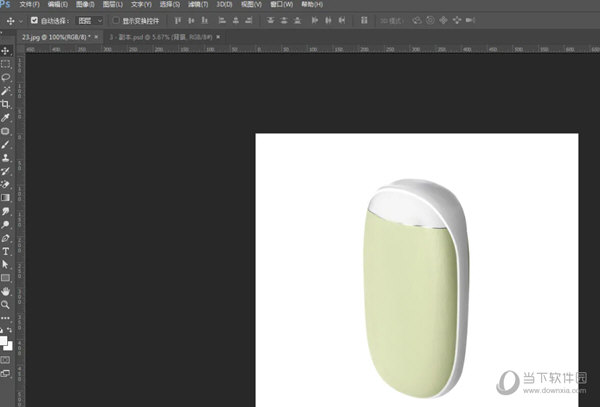The width and height of the screenshot is (600, 407).
Task: Click Auto-Align Layers icon
Action: (364, 20)
